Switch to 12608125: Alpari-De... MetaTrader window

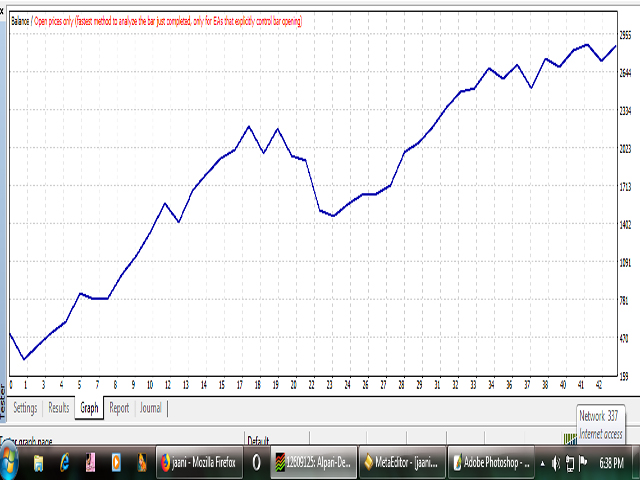click(x=314, y=463)
